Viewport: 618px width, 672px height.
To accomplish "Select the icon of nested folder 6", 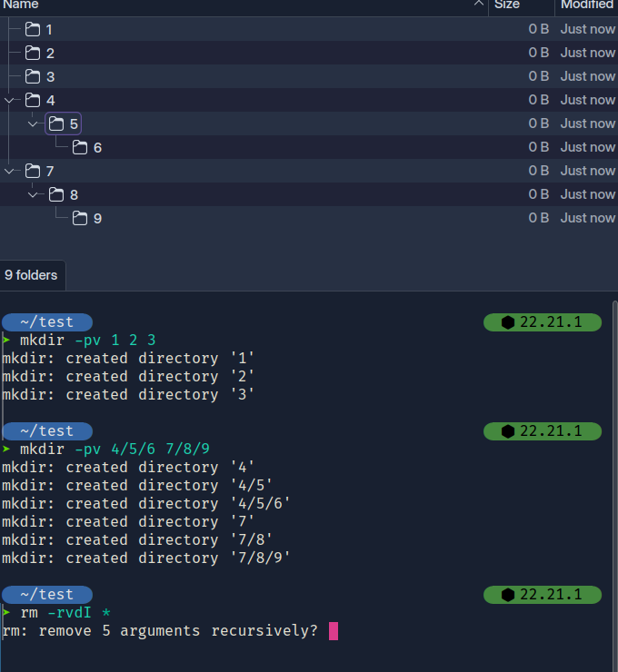I will [x=80, y=147].
